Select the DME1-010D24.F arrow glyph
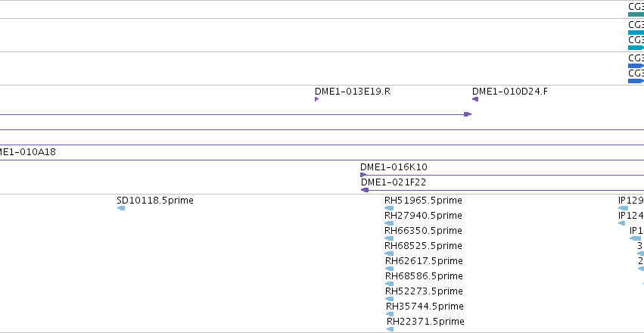The height and width of the screenshot is (333, 644). (475, 99)
